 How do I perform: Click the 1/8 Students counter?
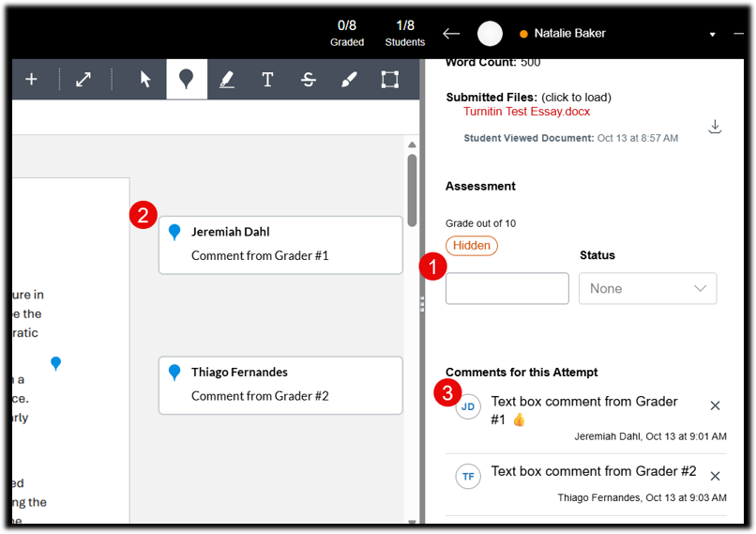click(x=405, y=33)
